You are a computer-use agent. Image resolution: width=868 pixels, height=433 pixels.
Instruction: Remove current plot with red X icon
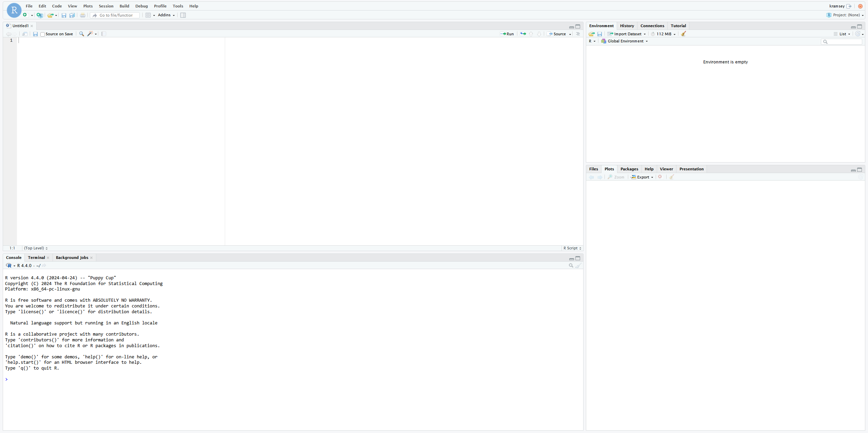click(x=660, y=177)
